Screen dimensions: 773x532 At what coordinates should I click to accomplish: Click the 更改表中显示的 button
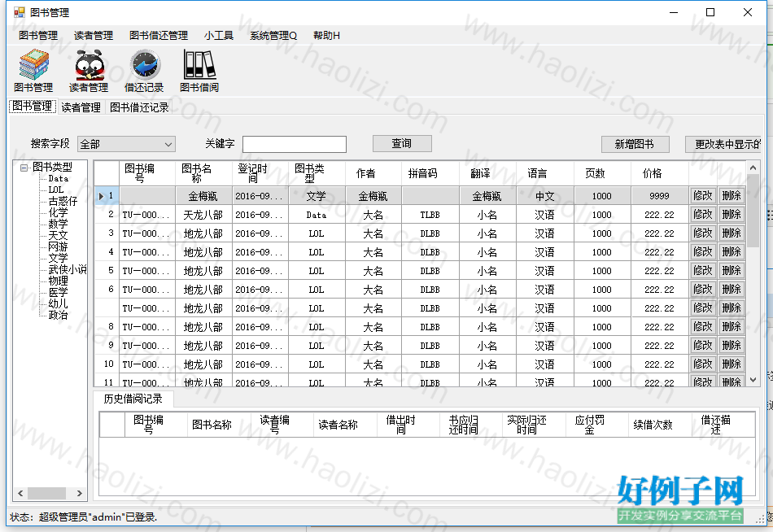(x=723, y=144)
